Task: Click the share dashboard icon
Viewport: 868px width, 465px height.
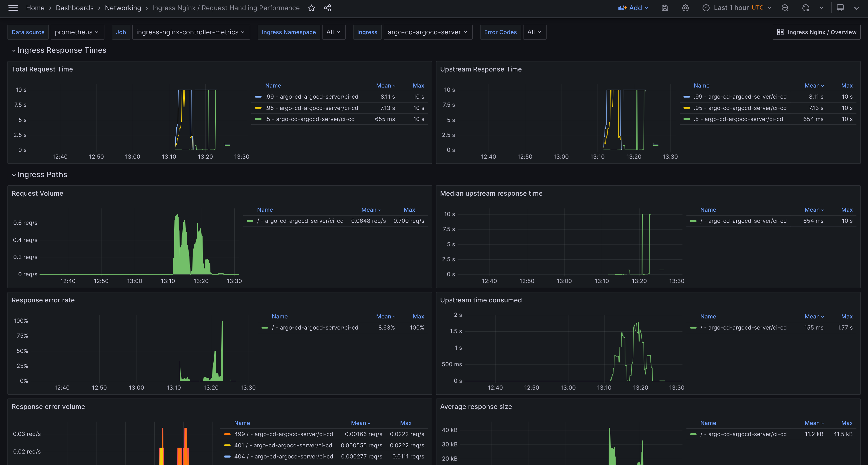Action: [x=327, y=8]
